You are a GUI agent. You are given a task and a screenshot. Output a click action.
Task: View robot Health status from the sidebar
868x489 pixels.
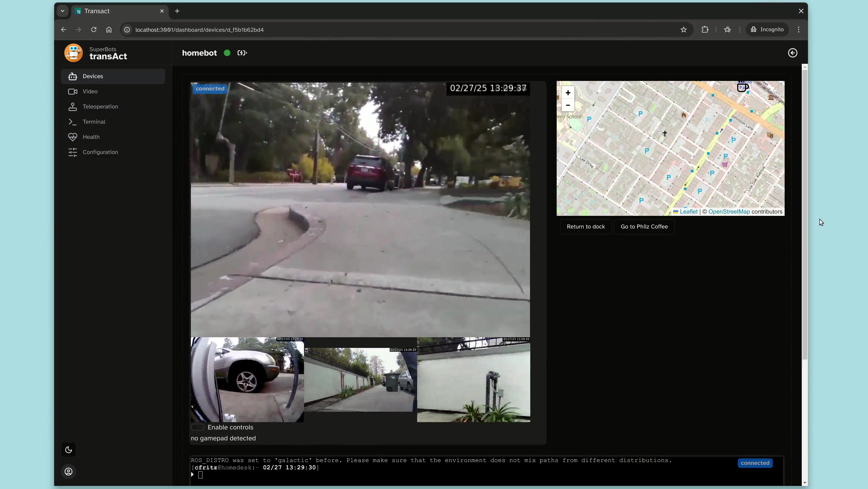tap(91, 137)
